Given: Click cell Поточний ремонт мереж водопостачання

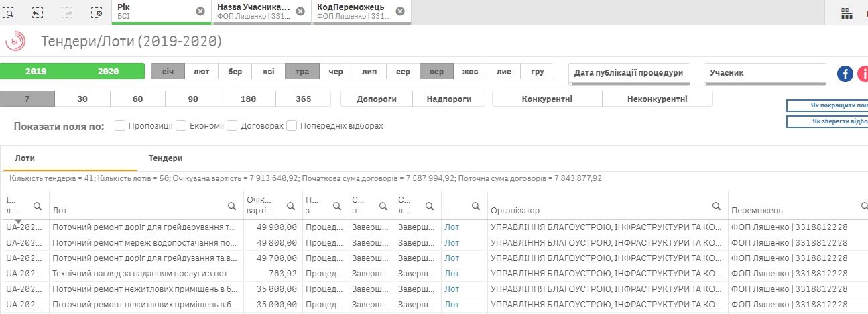Looking at the screenshot, I should [145, 242].
